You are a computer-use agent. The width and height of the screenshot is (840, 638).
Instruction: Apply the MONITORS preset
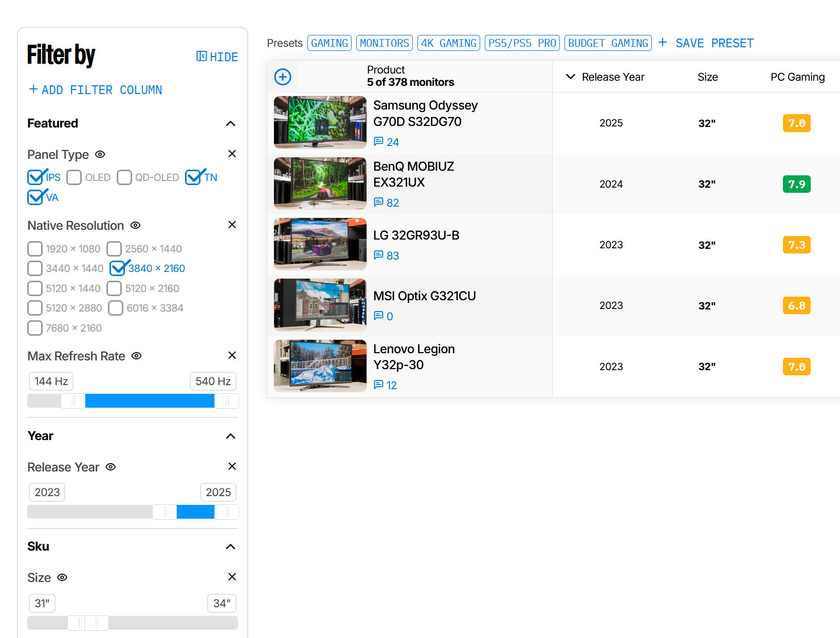[x=385, y=43]
